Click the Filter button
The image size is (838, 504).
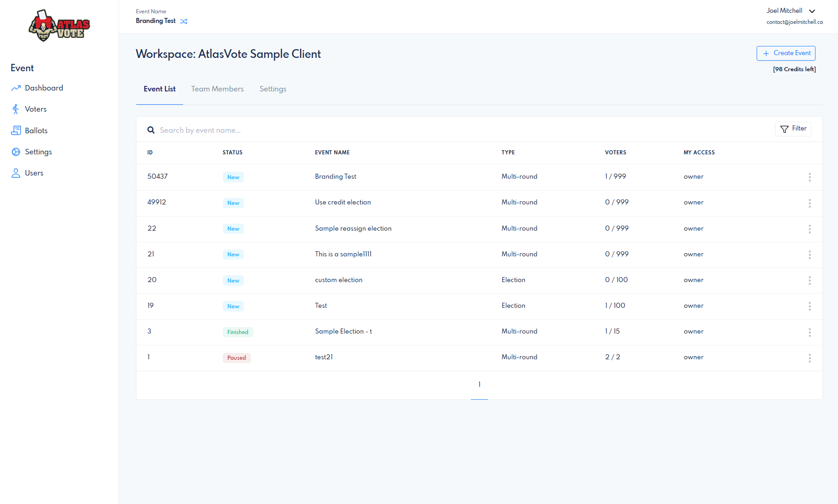pyautogui.click(x=793, y=129)
